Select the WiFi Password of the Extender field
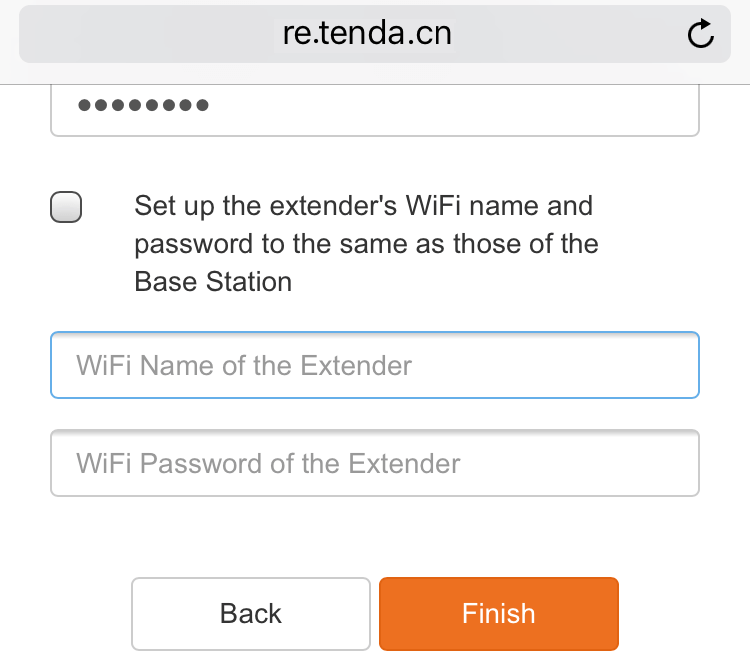Image resolution: width=750 pixels, height=655 pixels. coord(374,463)
